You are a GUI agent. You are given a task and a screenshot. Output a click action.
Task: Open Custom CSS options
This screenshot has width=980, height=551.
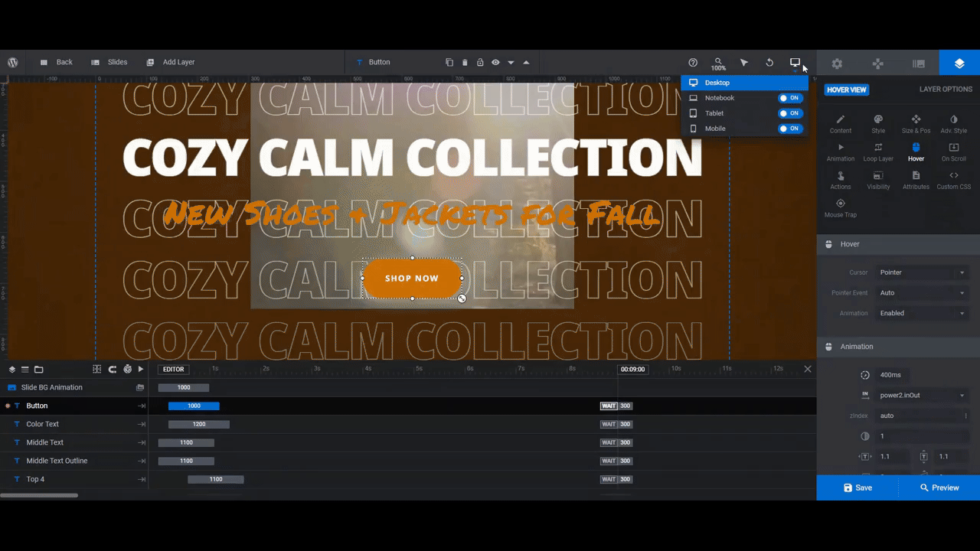point(953,181)
